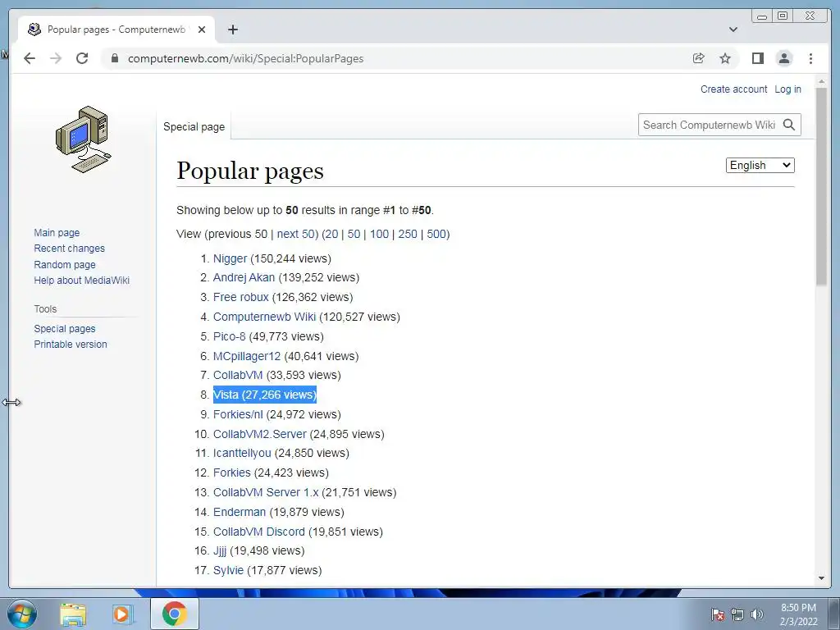This screenshot has width=840, height=630.
Task: Open the Printable version link
Action: (71, 344)
